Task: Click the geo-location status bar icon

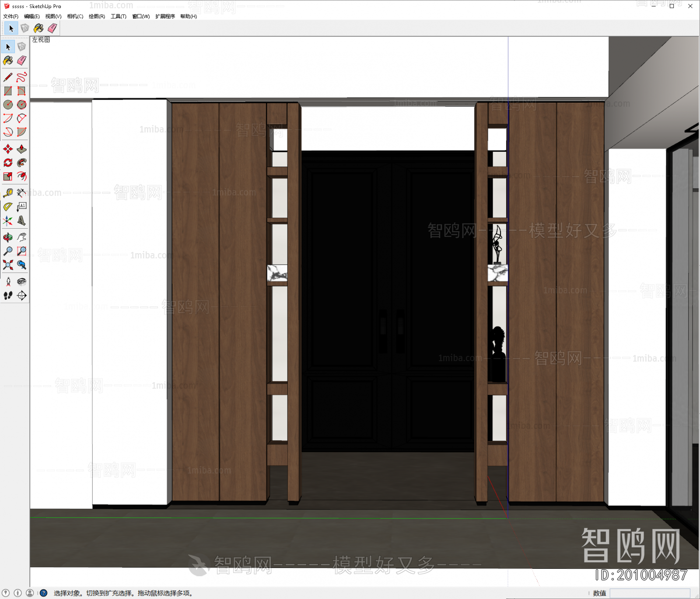Action: click(6, 593)
